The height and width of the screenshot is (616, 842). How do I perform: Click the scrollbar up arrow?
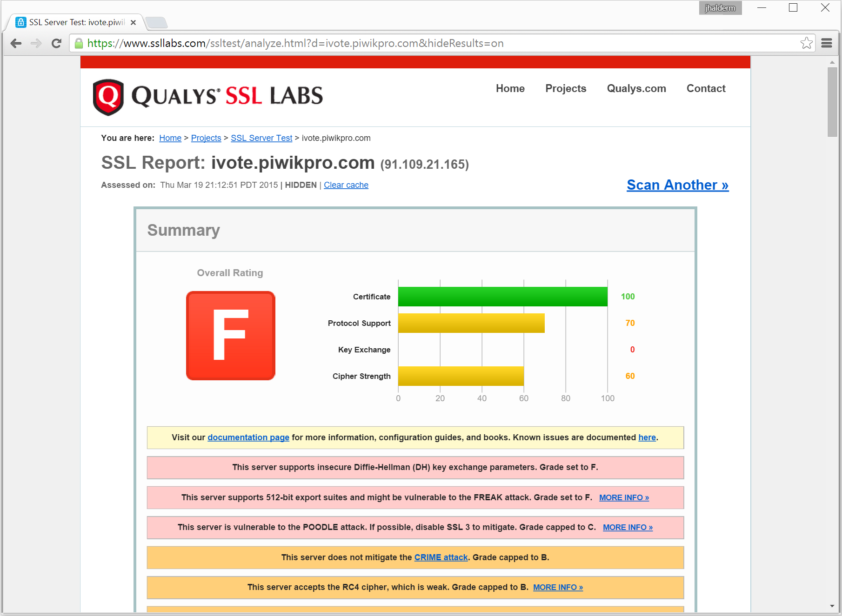pos(832,62)
